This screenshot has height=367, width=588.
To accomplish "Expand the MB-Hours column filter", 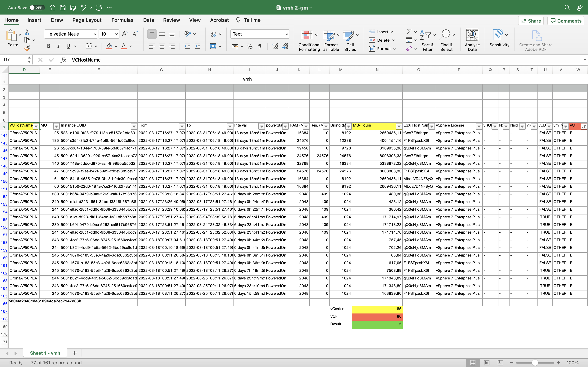I will [399, 126].
